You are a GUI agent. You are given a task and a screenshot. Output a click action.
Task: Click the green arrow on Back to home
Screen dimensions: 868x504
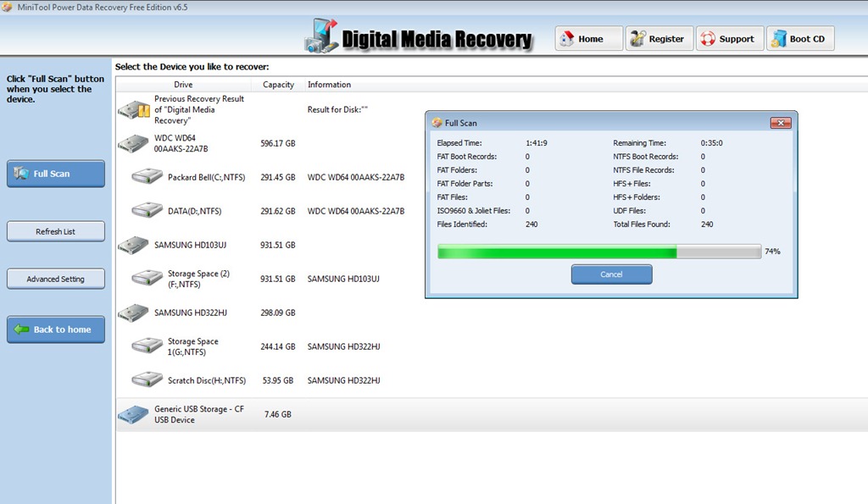21,330
